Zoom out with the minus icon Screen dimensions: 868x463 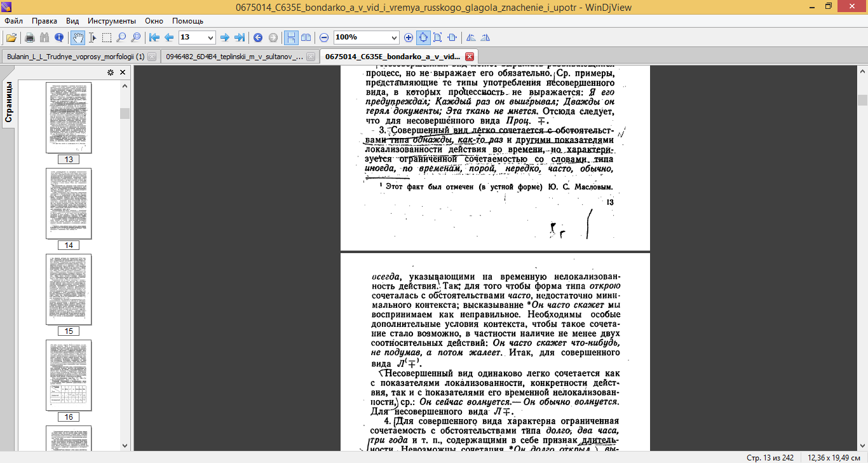[324, 37]
